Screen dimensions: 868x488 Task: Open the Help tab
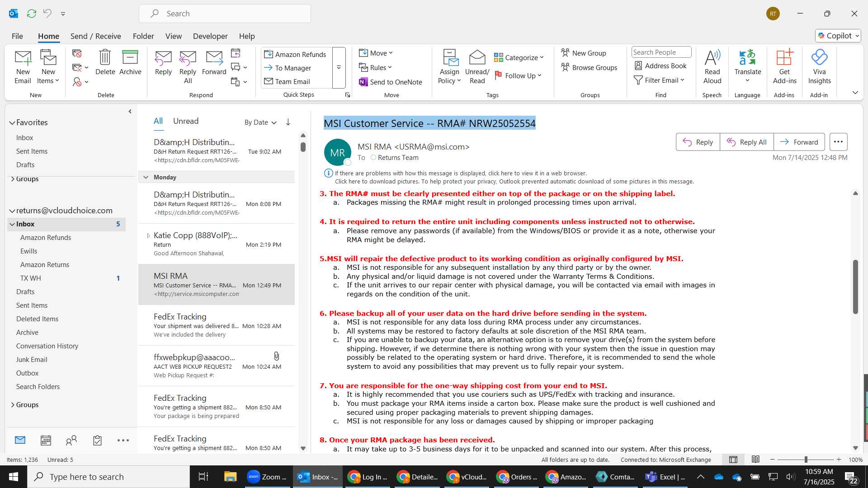point(247,36)
